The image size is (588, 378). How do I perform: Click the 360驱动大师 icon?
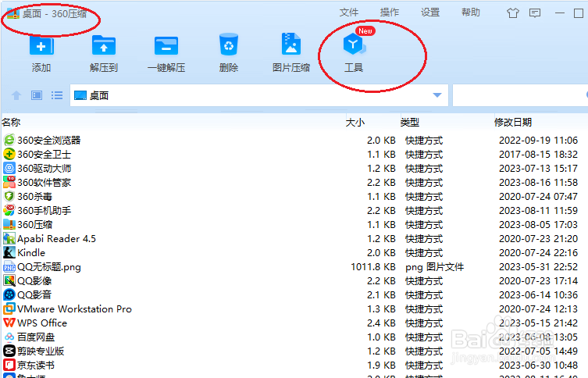pyautogui.click(x=9, y=168)
